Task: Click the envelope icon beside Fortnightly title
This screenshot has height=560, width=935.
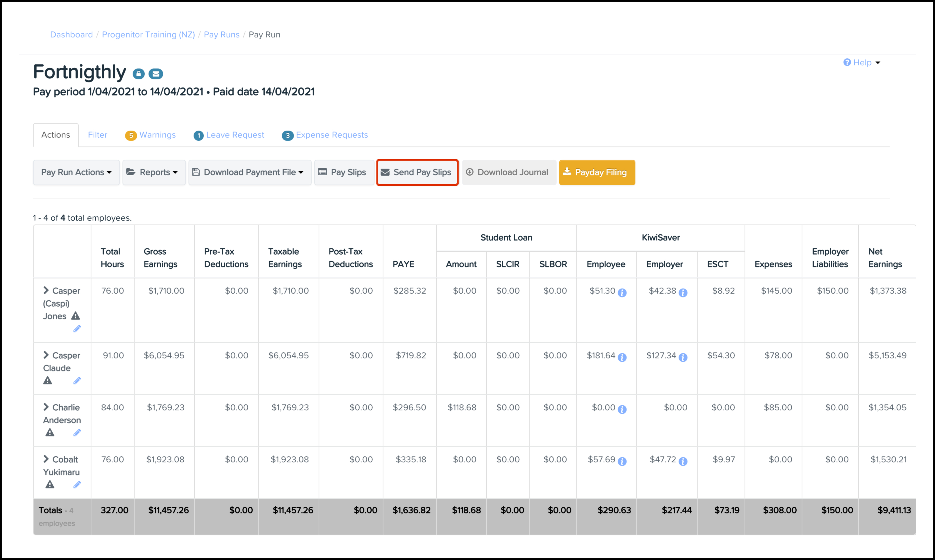Action: [x=156, y=74]
